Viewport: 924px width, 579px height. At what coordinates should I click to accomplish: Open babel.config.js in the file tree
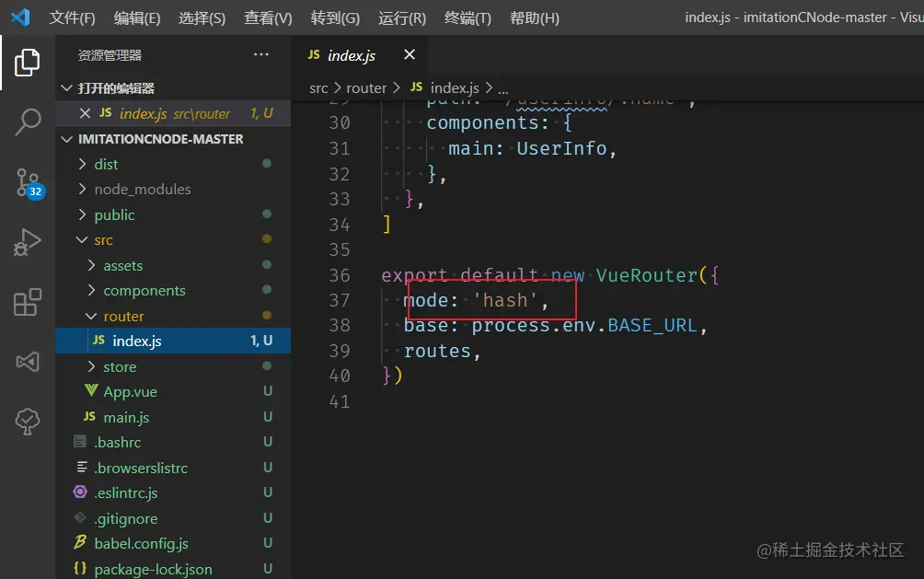click(173, 543)
